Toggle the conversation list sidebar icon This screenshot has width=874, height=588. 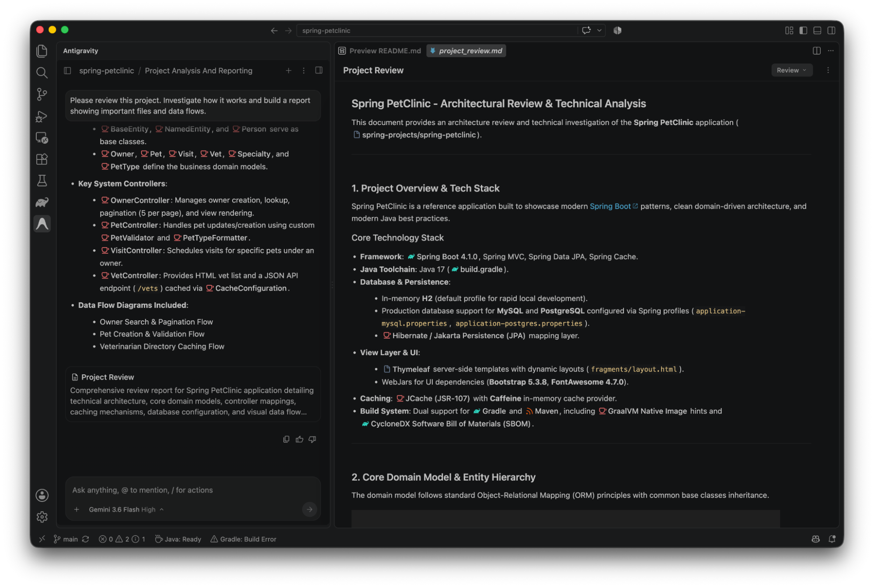[67, 70]
